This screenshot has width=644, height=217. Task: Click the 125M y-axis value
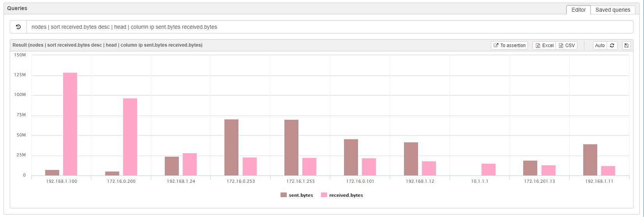20,75
